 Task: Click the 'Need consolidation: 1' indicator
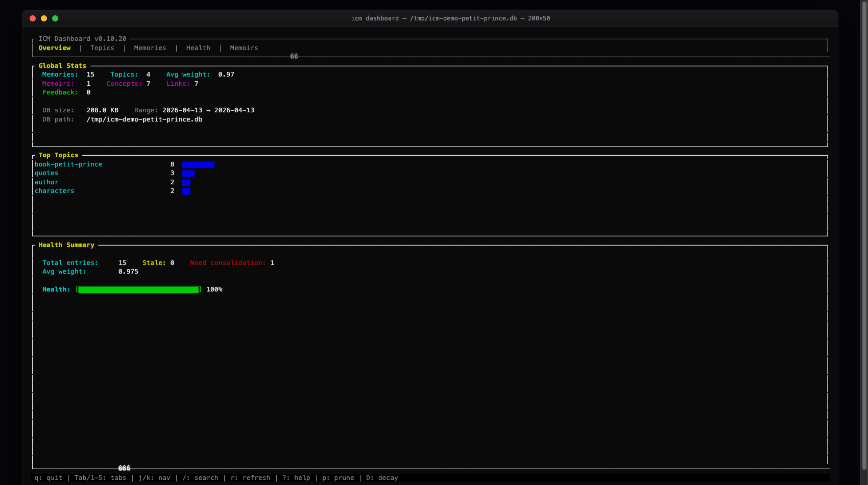click(x=231, y=262)
